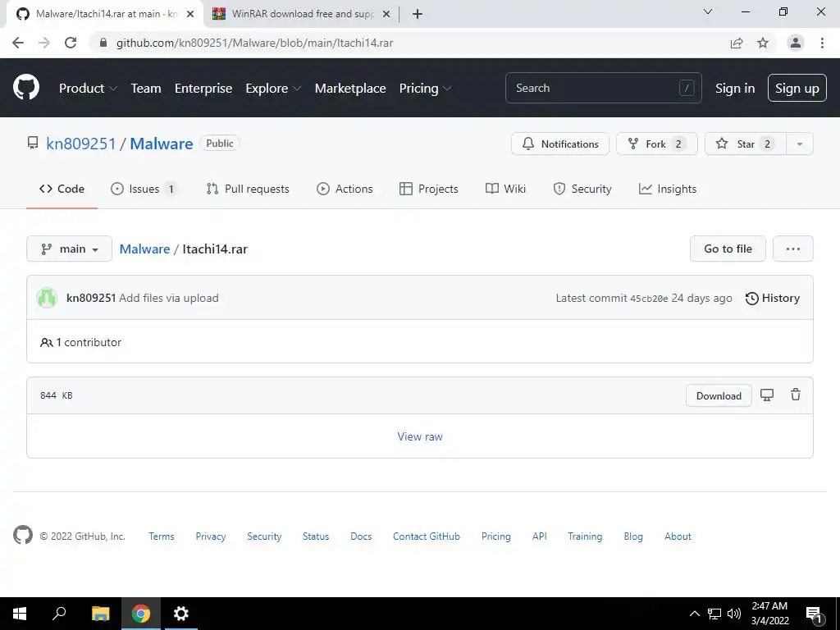Open Chrome three-dot menu
The image size is (840, 630).
tap(822, 43)
